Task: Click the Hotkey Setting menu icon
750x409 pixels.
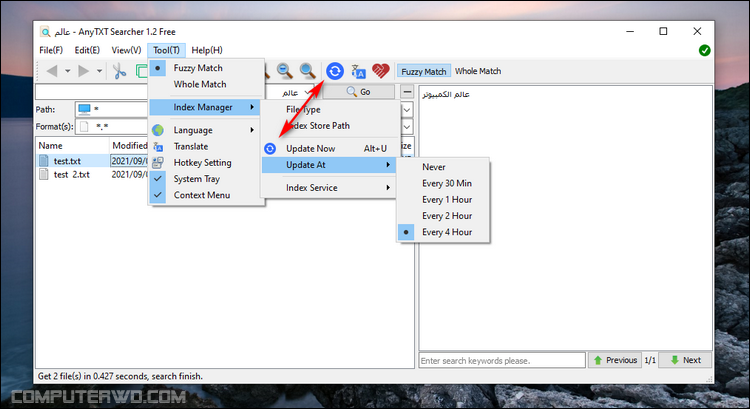Action: tap(158, 163)
